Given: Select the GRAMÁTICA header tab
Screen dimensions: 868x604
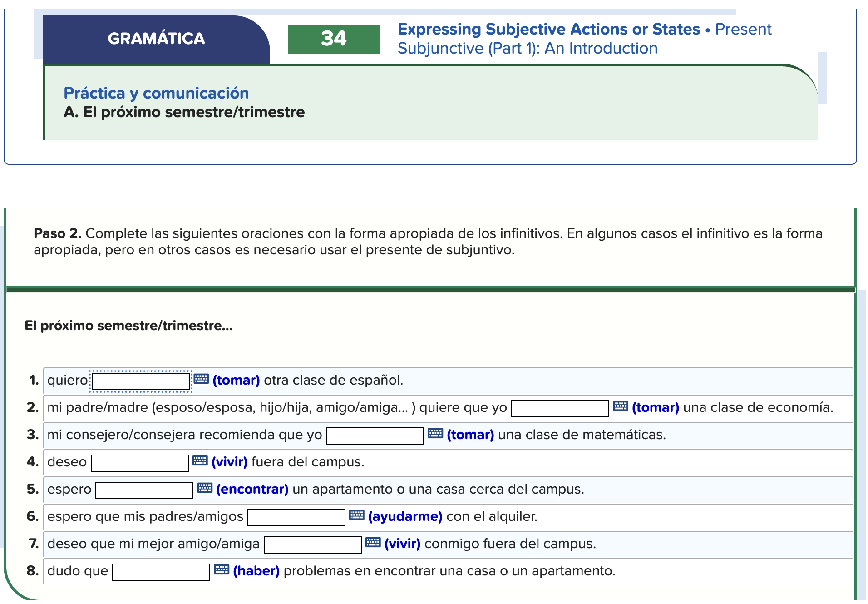Looking at the screenshot, I should click(157, 39).
